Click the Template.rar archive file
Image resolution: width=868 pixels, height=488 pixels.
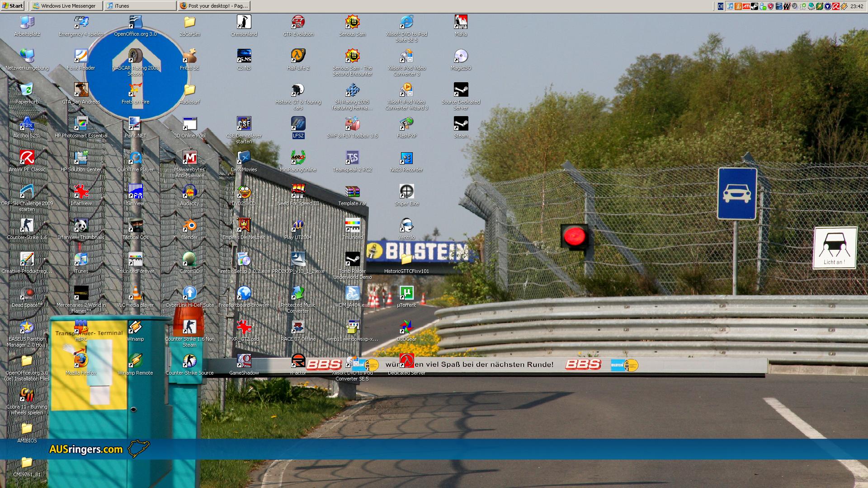352,192
